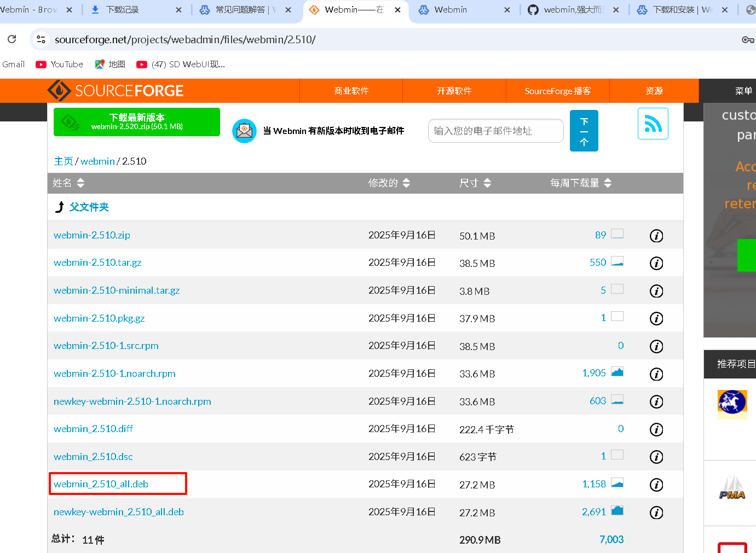Open info icon for webmin-2.510-1.src.rpm

656,346
